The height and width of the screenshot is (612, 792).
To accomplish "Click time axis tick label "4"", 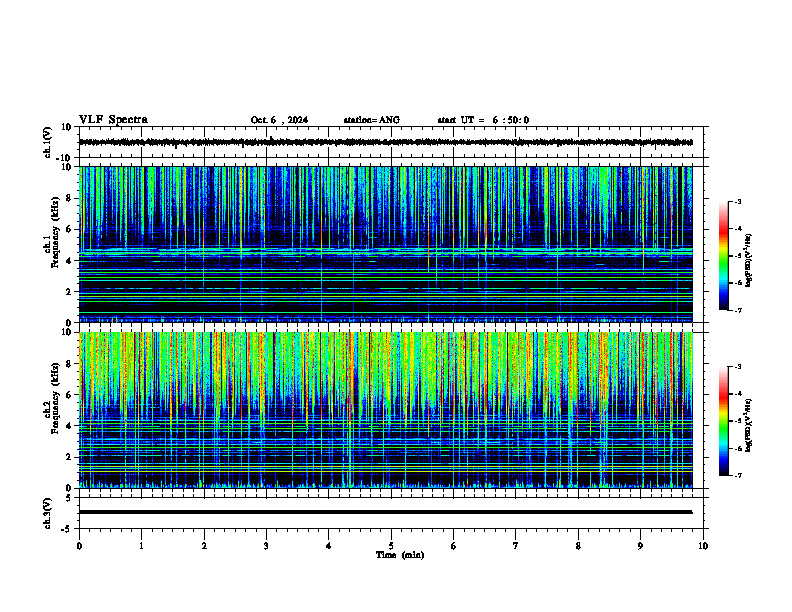I will tap(329, 546).
